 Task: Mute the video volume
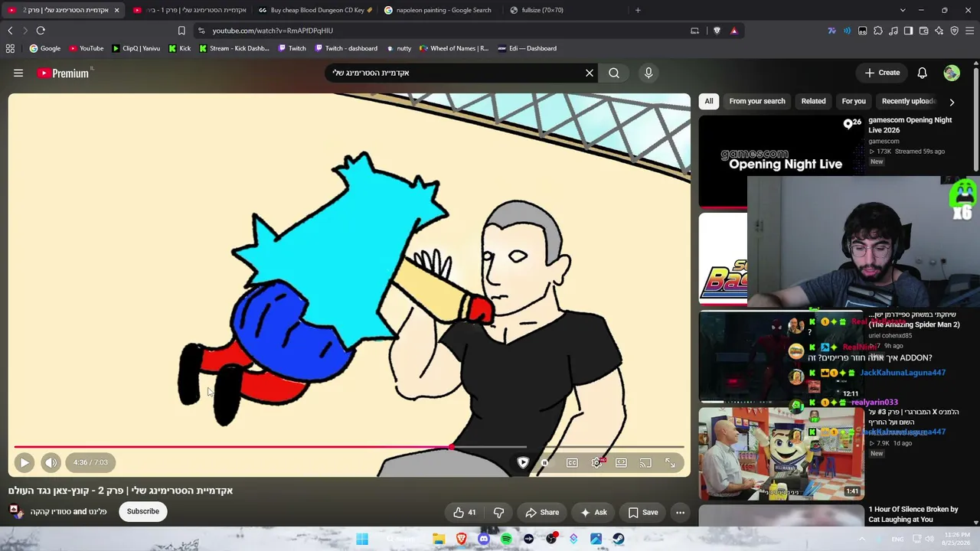51,462
